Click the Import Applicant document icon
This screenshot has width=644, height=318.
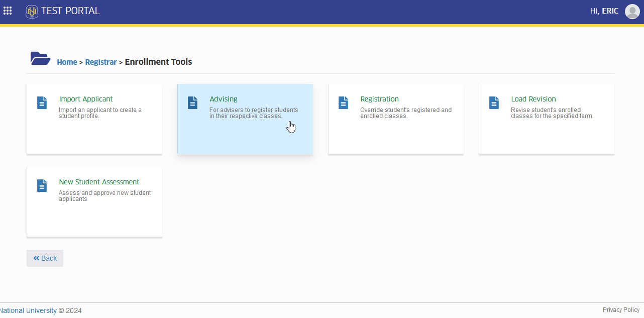point(42,102)
